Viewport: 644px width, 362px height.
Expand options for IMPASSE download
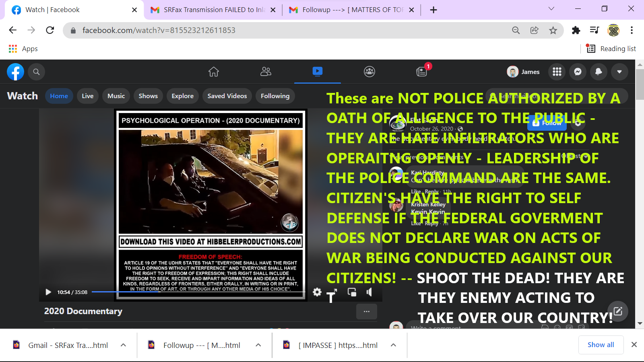(394, 345)
